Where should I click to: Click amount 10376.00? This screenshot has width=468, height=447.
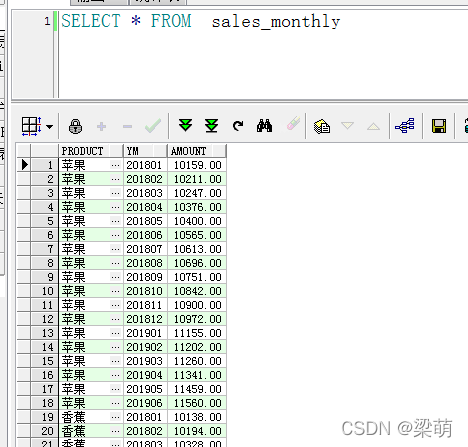tap(197, 207)
